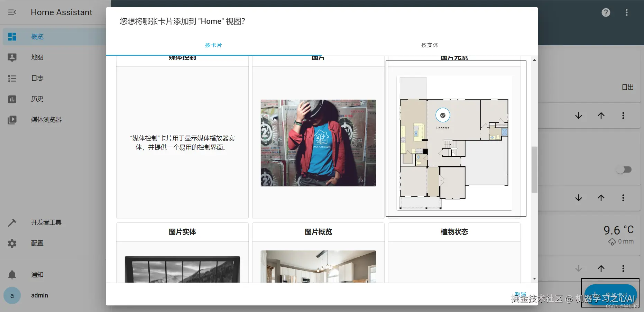
Task: Open the 配置 settings gear icon
Action: click(x=12, y=243)
